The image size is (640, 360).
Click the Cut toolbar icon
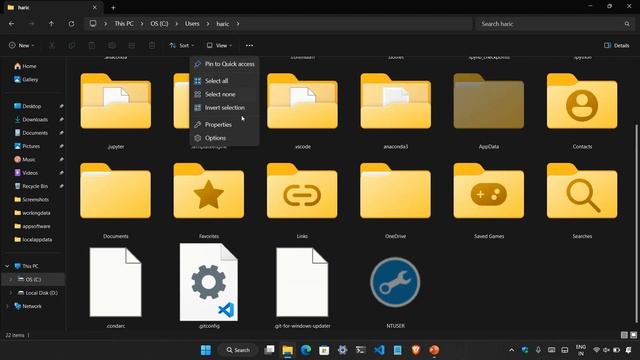pyautogui.click(x=52, y=45)
